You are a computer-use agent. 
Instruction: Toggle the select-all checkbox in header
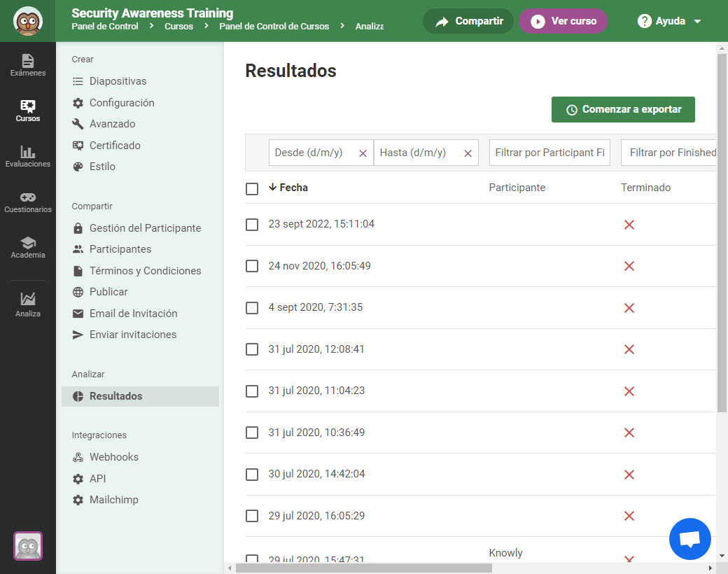coord(252,189)
